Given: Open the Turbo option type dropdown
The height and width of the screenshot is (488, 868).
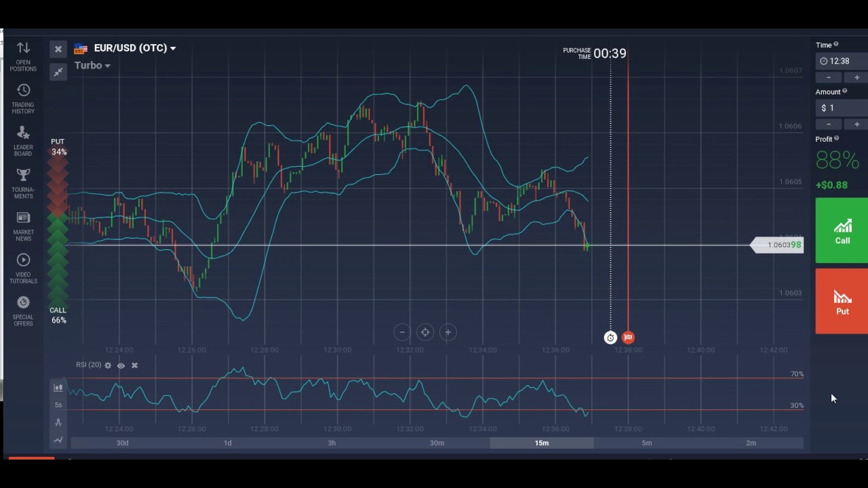Looking at the screenshot, I should coord(92,66).
